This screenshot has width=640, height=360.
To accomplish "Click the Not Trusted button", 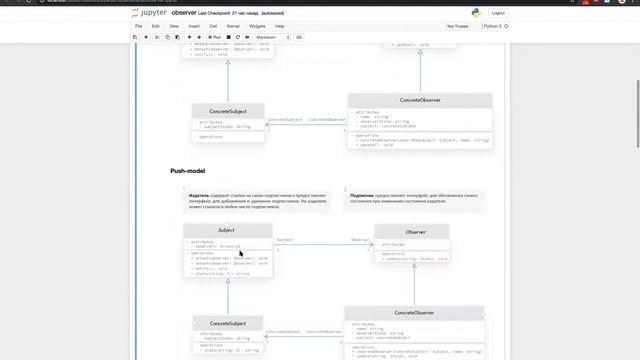I will coord(458,26).
